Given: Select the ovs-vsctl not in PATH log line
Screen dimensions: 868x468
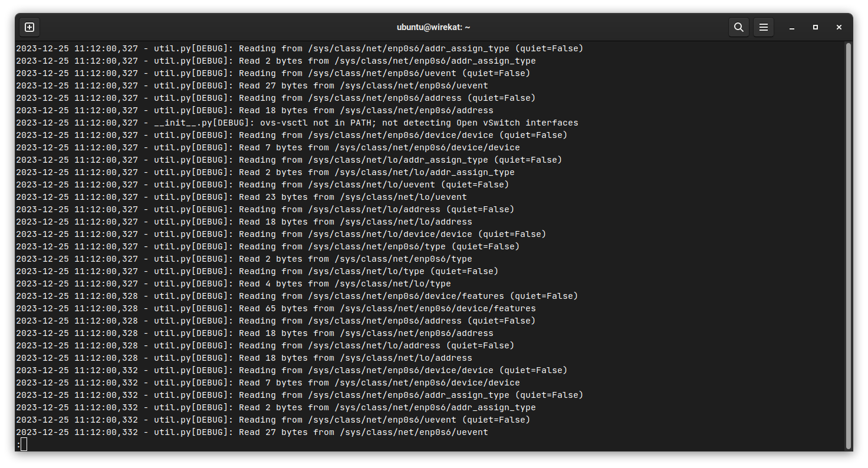Looking at the screenshot, I should [295, 123].
